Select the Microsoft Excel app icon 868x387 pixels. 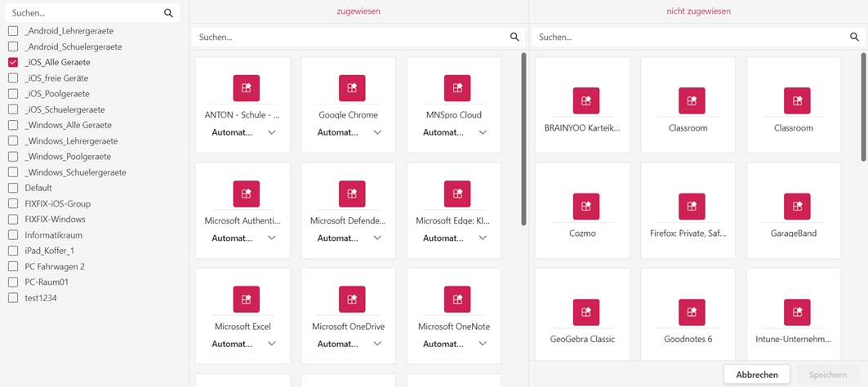(247, 300)
